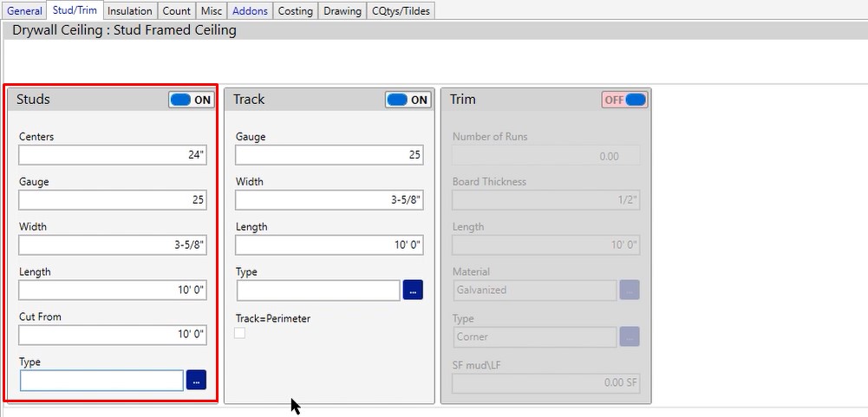Switch to the General tab
Image resolution: width=868 pixels, height=417 pixels.
[24, 10]
